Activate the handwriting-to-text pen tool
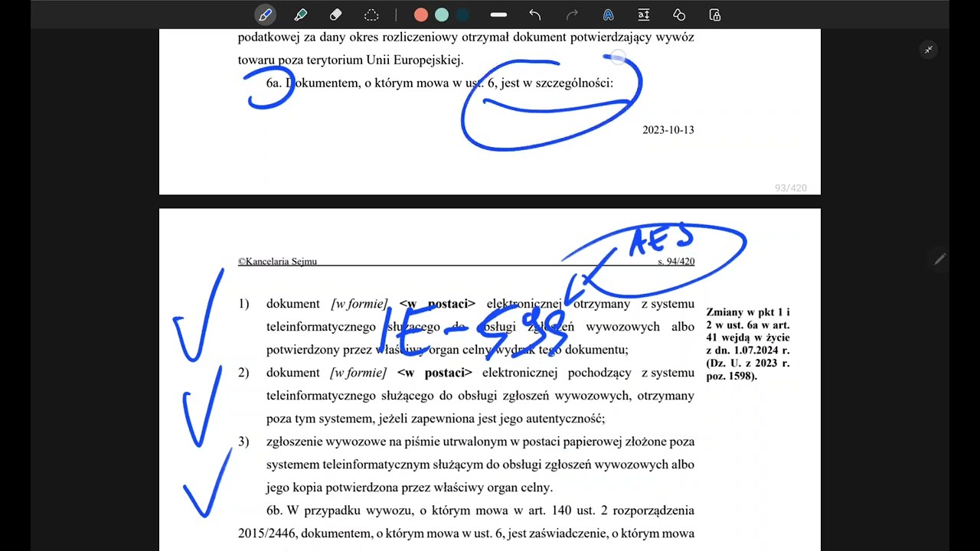This screenshot has height=551, width=980. pyautogui.click(x=608, y=15)
